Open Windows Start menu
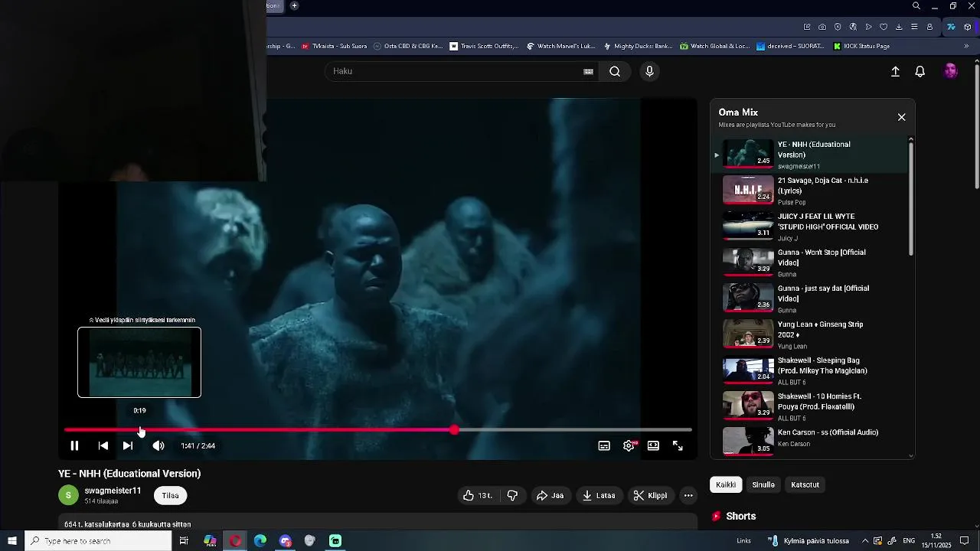 (12, 541)
